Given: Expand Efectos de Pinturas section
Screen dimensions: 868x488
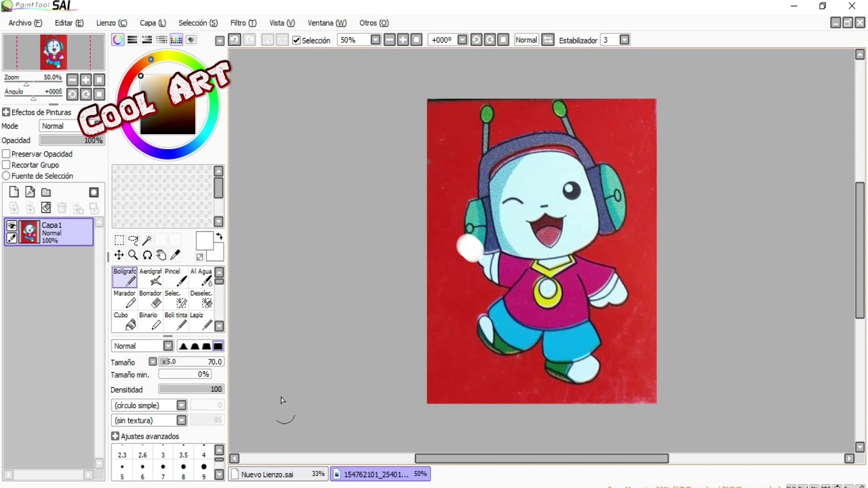Looking at the screenshot, I should pyautogui.click(x=6, y=113).
